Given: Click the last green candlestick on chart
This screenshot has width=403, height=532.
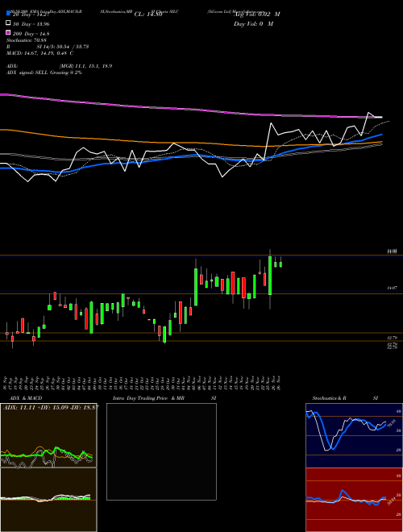Looking at the screenshot, I should (280, 264).
